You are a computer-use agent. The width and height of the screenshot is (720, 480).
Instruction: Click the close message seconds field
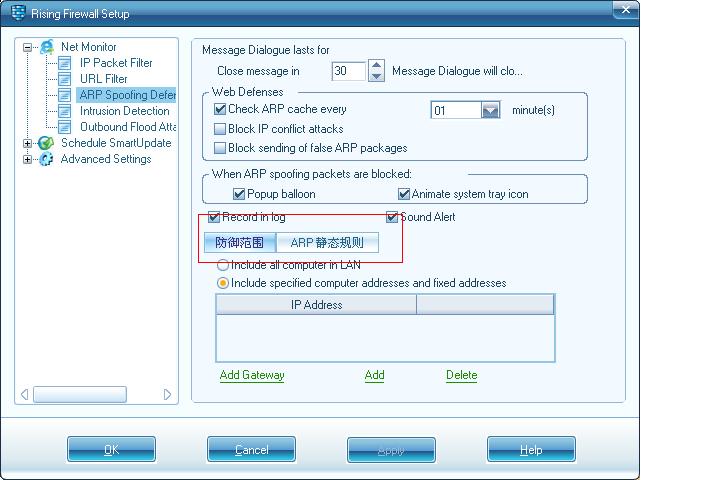pos(349,71)
